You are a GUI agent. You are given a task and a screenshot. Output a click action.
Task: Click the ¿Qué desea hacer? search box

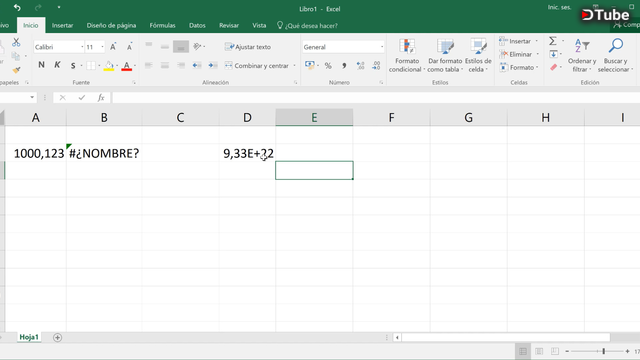(307, 26)
